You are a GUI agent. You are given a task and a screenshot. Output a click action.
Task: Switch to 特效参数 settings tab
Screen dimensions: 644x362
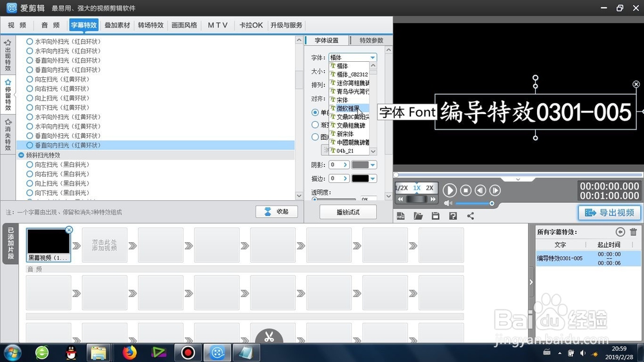pos(372,41)
